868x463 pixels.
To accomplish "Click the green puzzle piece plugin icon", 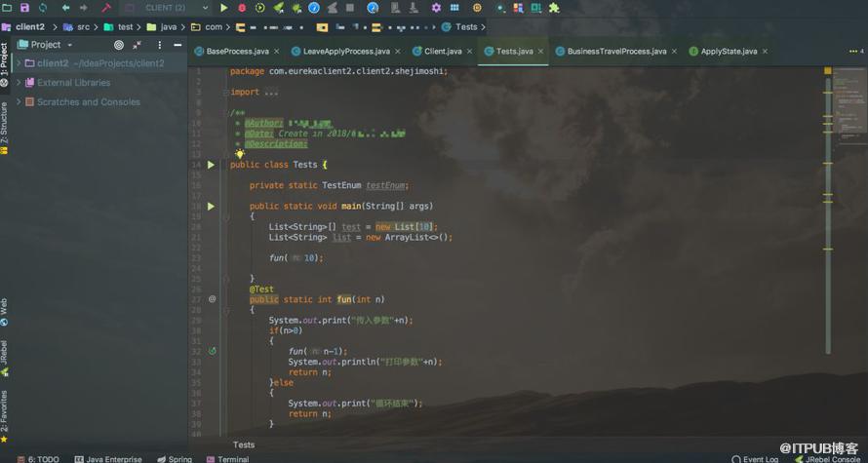I will 554,8.
